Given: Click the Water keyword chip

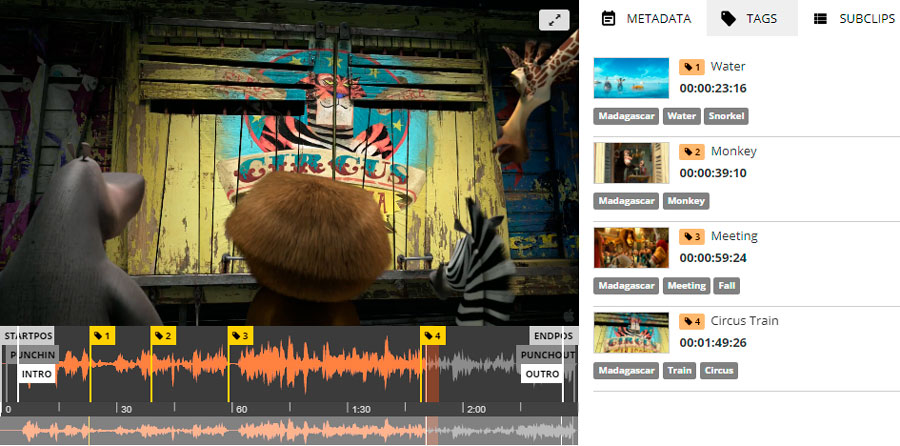Looking at the screenshot, I should 682,116.
